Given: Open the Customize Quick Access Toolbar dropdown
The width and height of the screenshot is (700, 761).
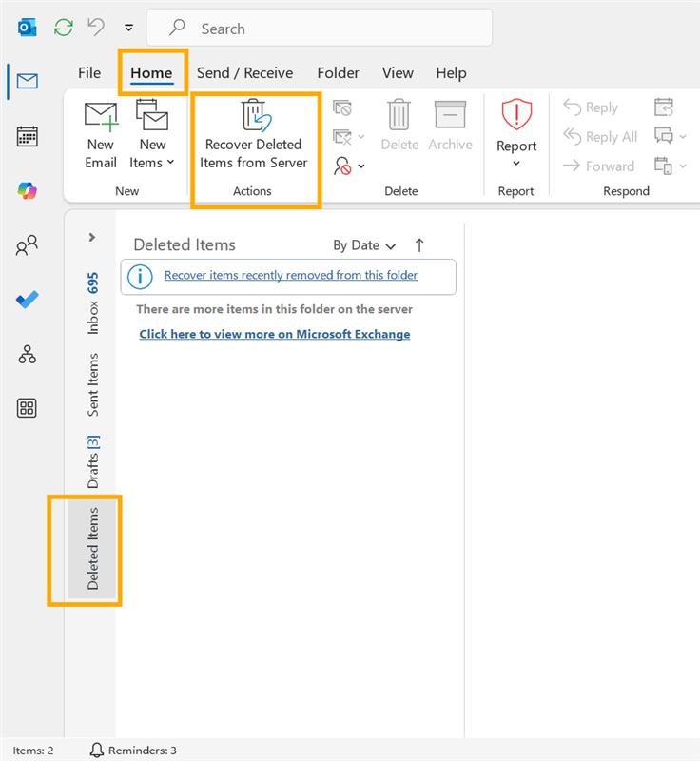Looking at the screenshot, I should click(x=129, y=29).
